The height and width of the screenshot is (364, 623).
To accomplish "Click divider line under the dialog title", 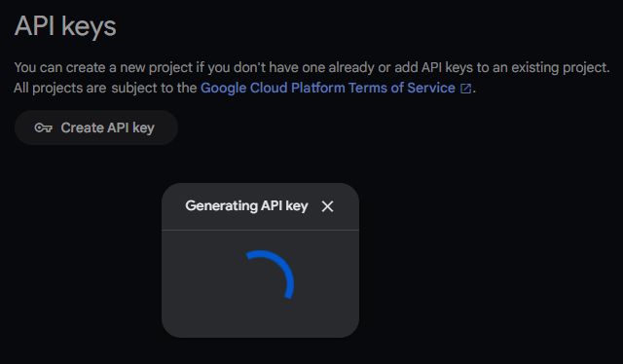I will [260, 230].
